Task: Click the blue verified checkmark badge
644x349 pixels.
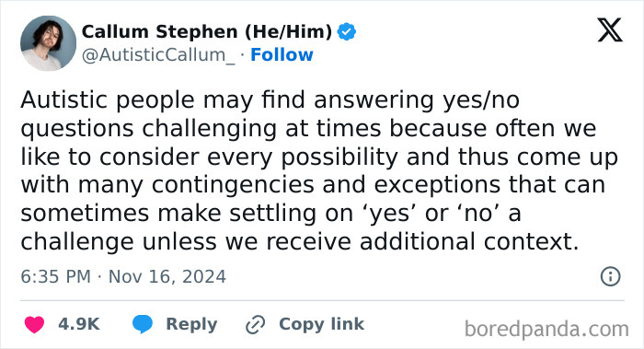Action: coord(347,32)
